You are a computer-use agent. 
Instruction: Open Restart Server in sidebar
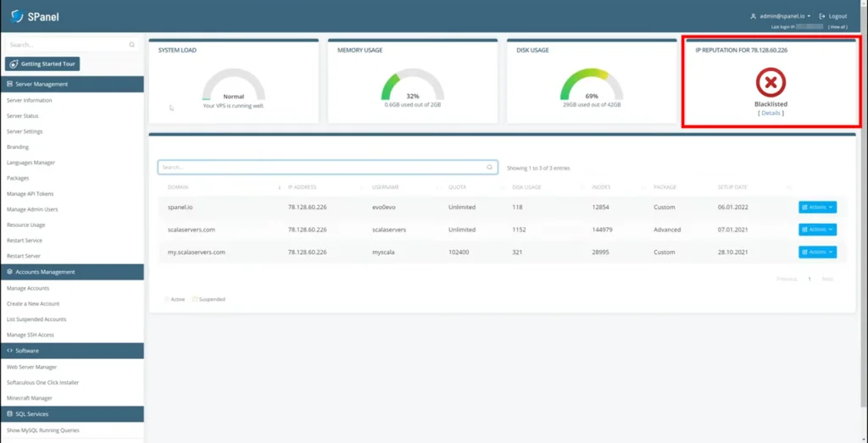tap(23, 256)
